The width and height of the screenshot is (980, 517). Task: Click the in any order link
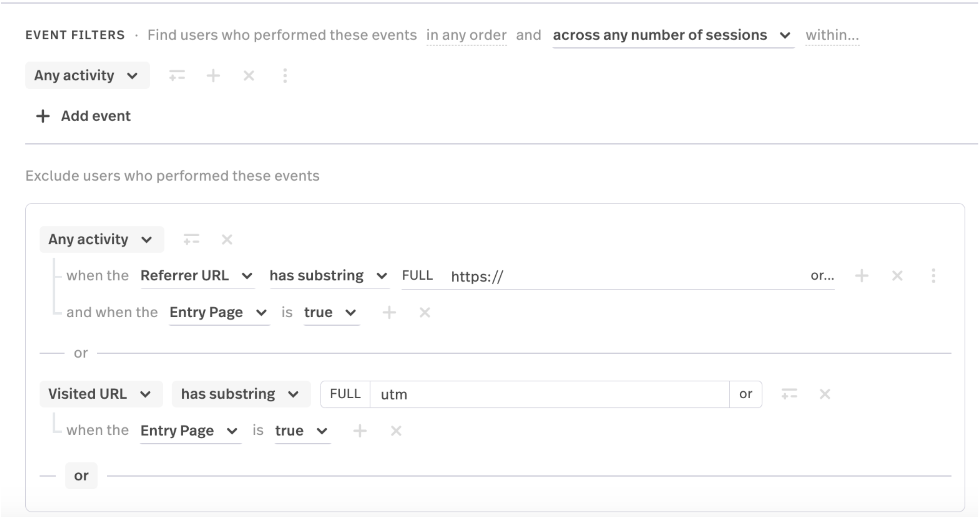click(x=466, y=35)
